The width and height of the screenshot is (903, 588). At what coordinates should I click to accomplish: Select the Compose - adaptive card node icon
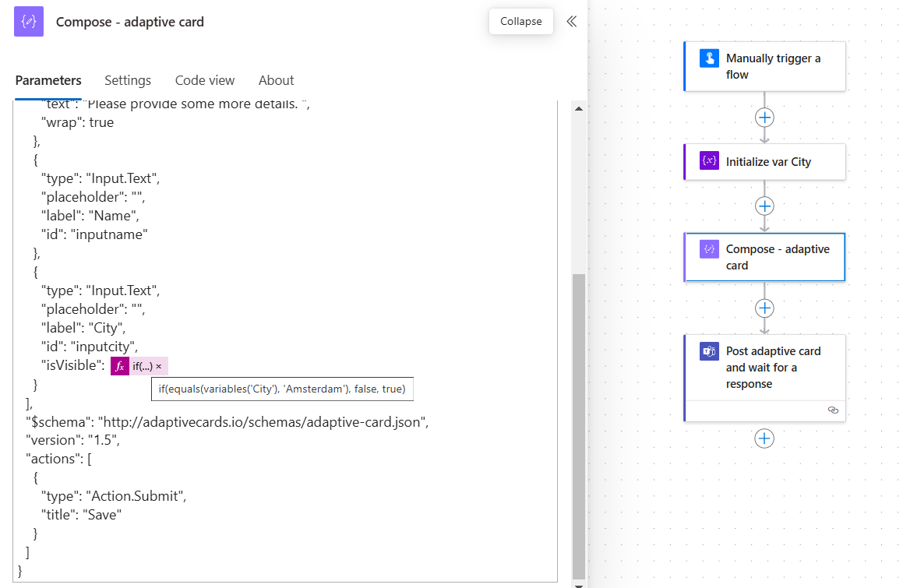pyautogui.click(x=709, y=249)
